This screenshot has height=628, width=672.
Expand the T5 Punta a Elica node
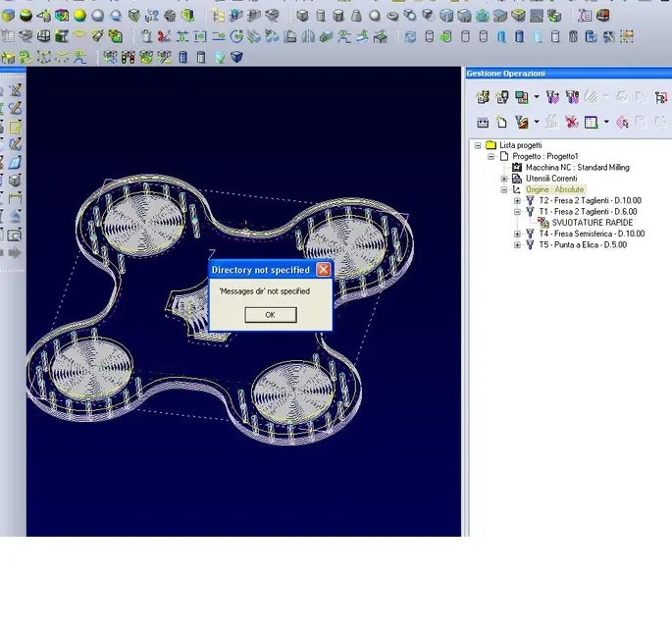pos(517,245)
